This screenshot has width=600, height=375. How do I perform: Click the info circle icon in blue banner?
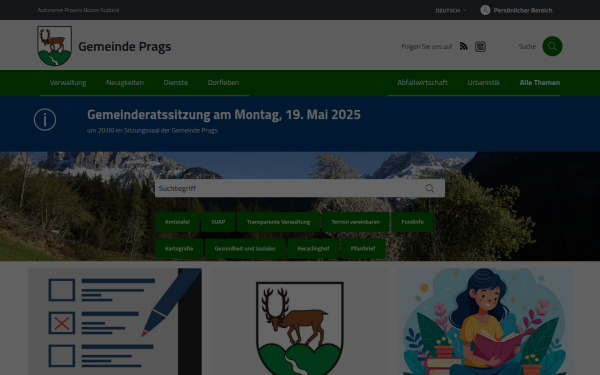(x=45, y=120)
